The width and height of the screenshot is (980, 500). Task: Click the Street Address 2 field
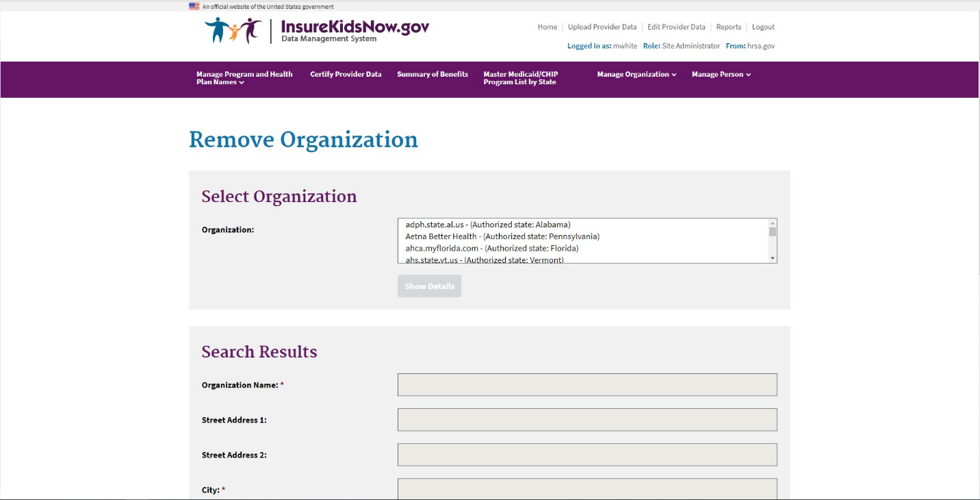point(587,455)
